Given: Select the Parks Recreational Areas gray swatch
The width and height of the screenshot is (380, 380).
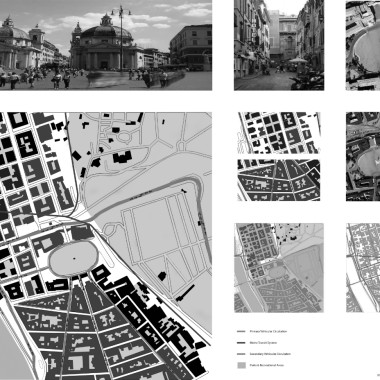Looking at the screenshot, I should click(241, 365).
